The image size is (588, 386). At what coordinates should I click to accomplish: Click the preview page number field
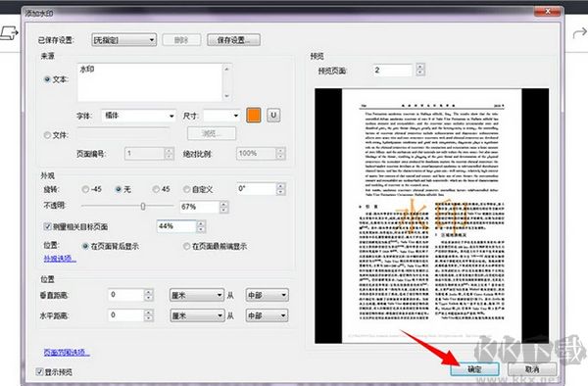393,71
